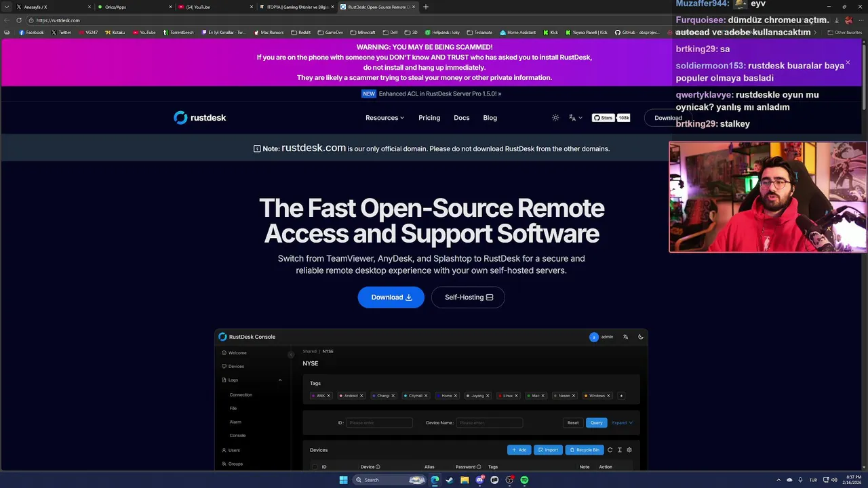Reload the page with the refresh icon
Viewport: 868px width, 488px height.
[19, 20]
